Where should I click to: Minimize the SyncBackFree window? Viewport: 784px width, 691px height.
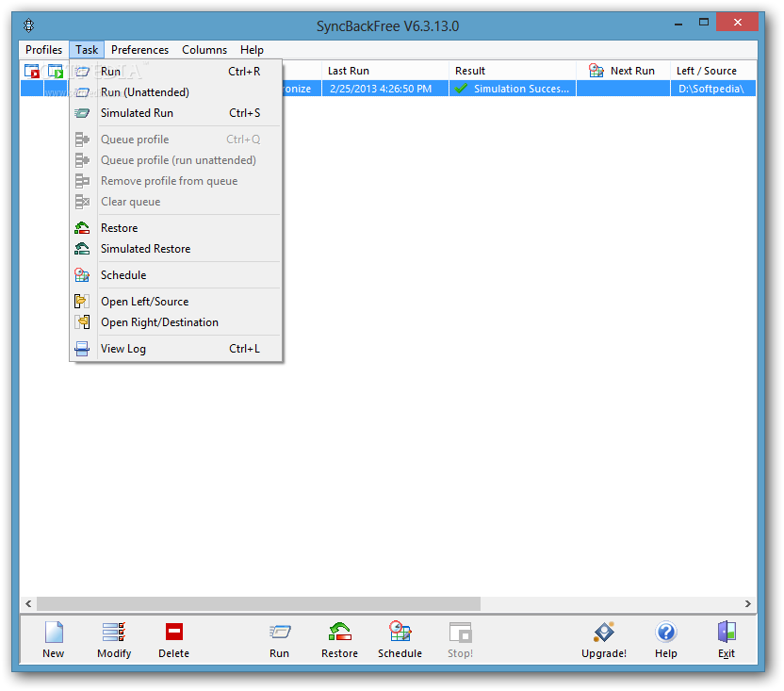(x=678, y=23)
